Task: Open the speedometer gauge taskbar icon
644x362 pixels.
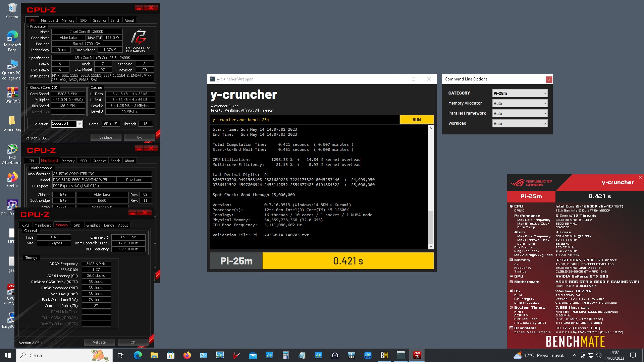Action: [335, 355]
